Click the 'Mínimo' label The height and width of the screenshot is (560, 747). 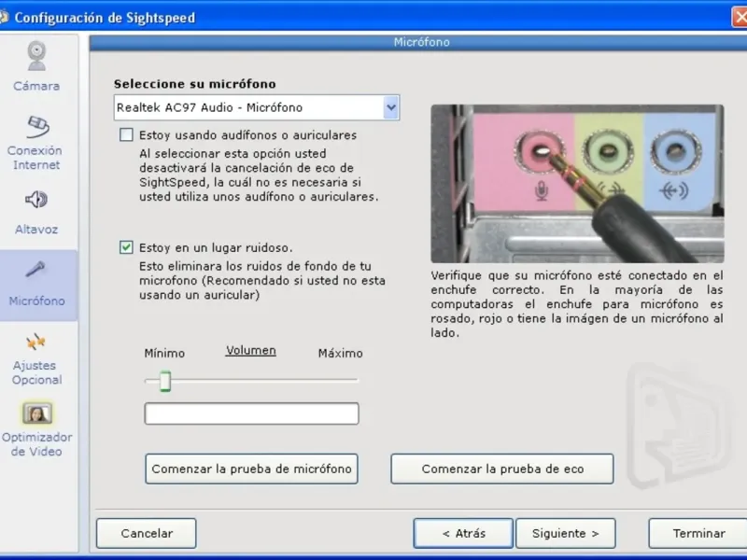[x=164, y=354]
